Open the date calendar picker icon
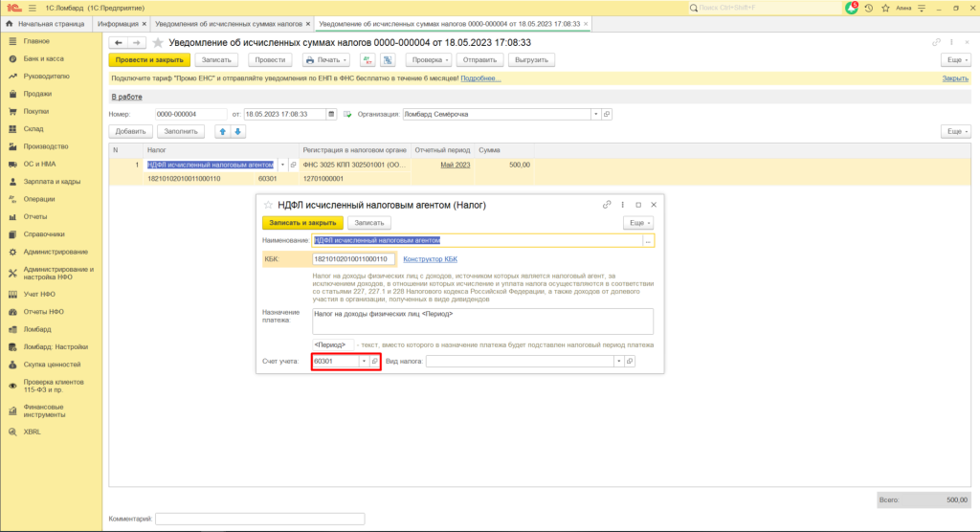The image size is (980, 532). tap(332, 114)
